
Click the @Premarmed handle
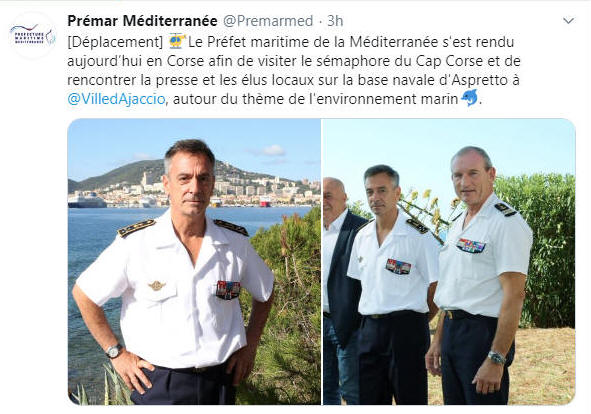(268, 21)
